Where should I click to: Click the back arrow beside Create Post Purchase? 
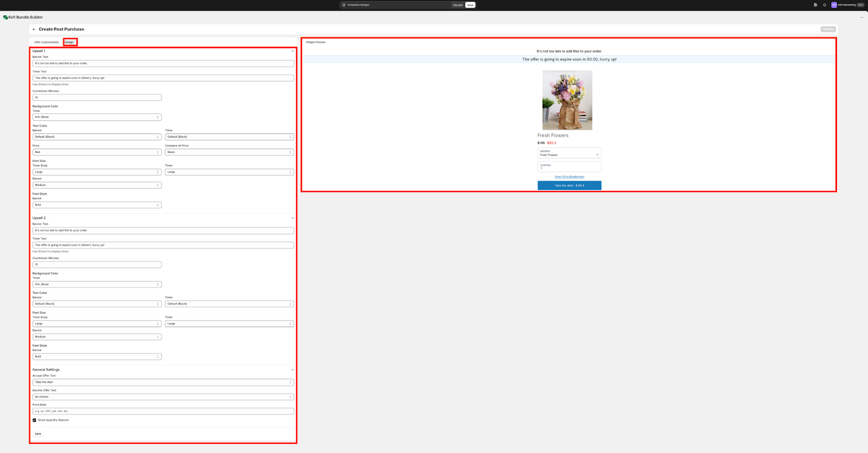pyautogui.click(x=34, y=29)
